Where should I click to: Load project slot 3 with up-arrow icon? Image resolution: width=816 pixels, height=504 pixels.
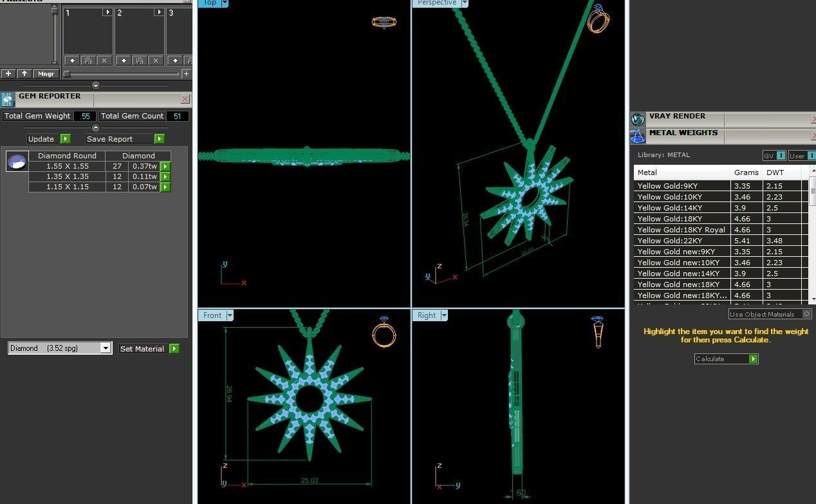[x=175, y=61]
